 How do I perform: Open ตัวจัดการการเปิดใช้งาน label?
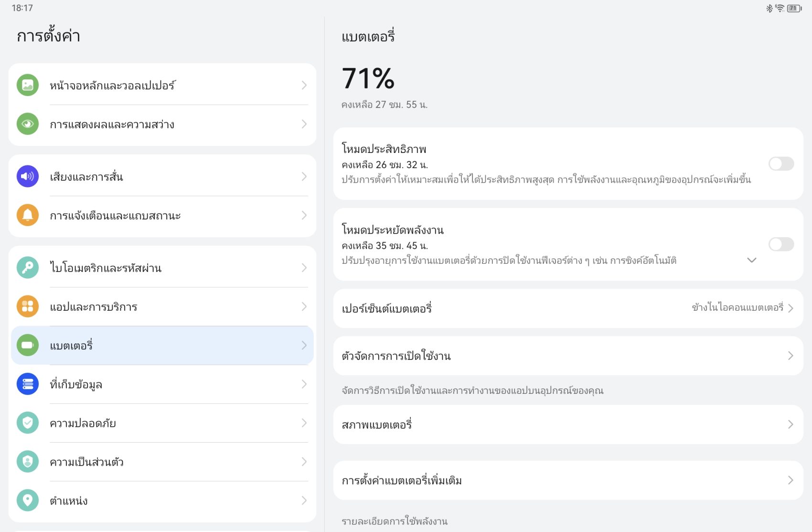pyautogui.click(x=396, y=356)
